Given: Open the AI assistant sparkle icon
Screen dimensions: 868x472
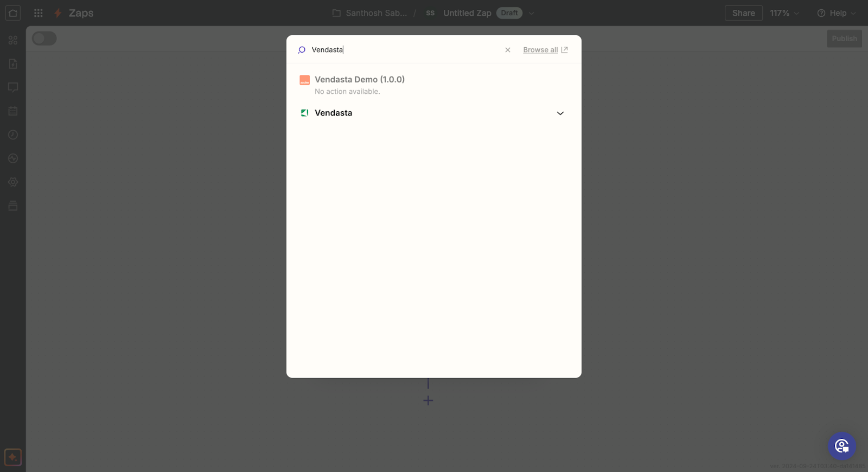Looking at the screenshot, I should pyautogui.click(x=13, y=457).
